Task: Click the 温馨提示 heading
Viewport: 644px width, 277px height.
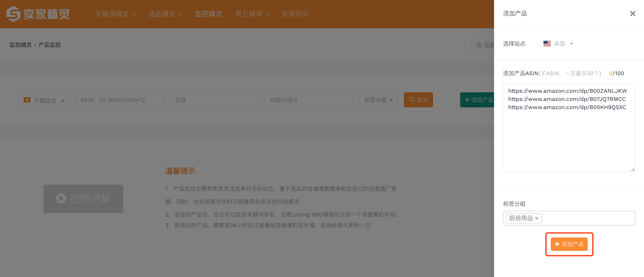Action: 180,171
